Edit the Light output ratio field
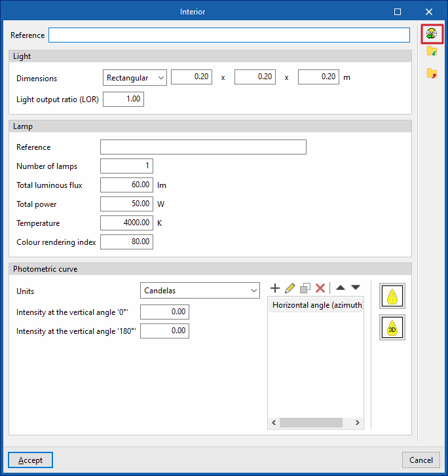 123,100
